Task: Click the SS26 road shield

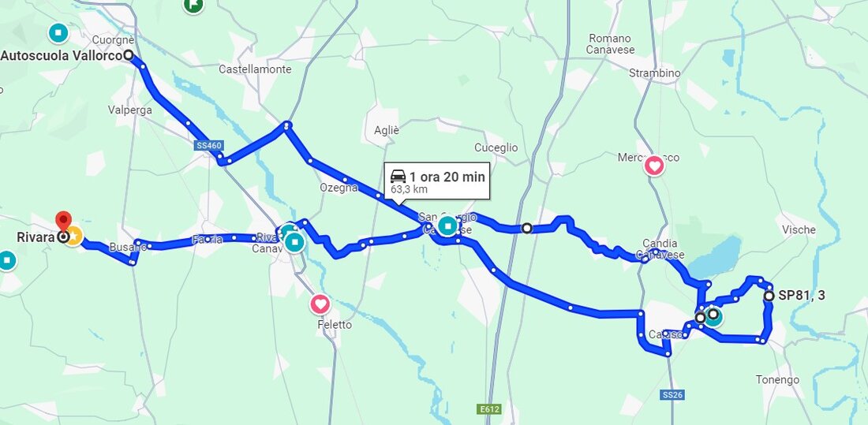Action: click(672, 395)
